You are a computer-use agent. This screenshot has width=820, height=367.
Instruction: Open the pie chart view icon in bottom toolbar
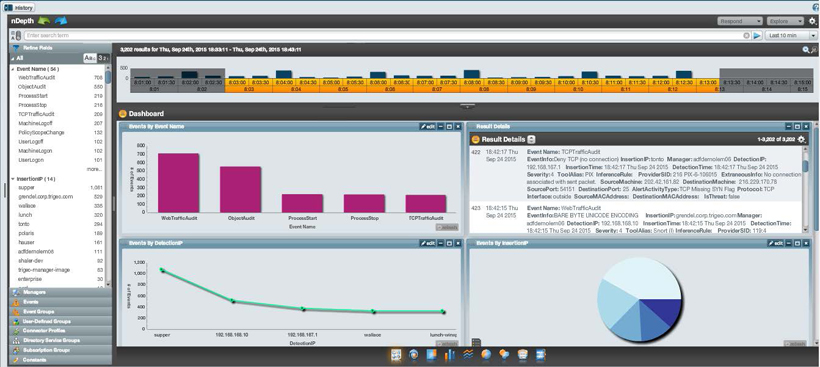(x=486, y=355)
